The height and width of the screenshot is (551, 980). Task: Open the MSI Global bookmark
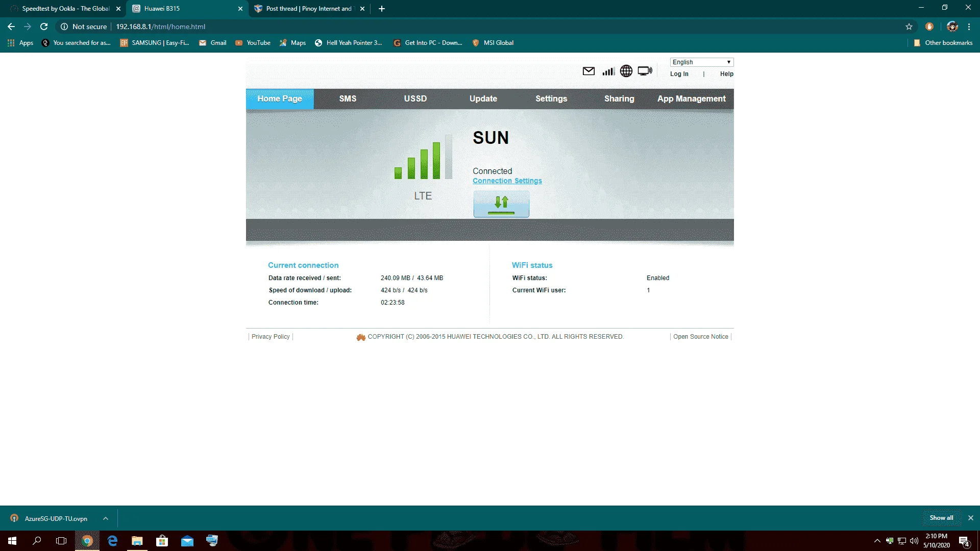(493, 43)
